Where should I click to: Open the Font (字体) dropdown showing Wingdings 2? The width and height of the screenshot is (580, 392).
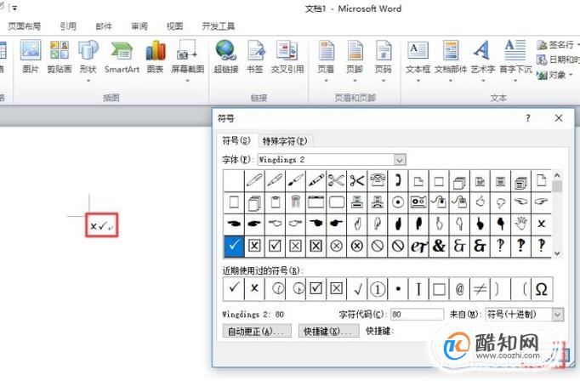[400, 160]
